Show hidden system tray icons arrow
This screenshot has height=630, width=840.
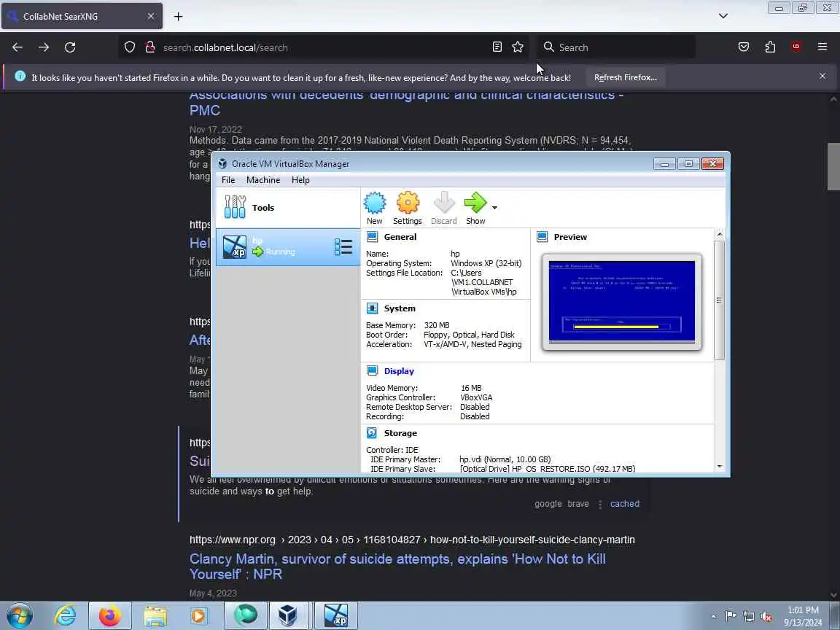(x=714, y=616)
